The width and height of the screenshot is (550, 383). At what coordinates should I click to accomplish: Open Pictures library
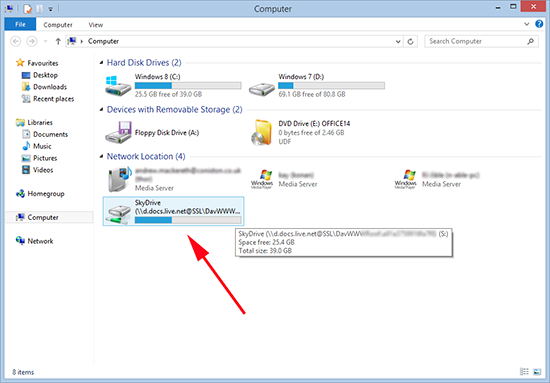tap(45, 158)
